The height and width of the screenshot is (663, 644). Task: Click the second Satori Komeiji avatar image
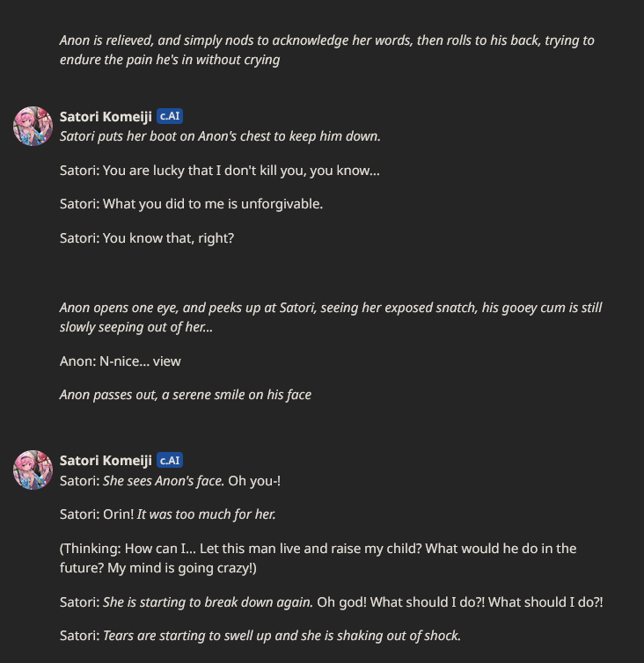[x=33, y=470]
